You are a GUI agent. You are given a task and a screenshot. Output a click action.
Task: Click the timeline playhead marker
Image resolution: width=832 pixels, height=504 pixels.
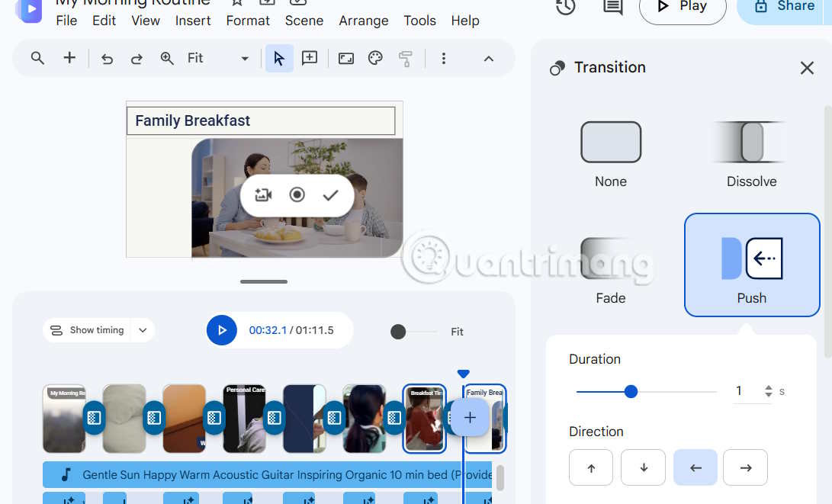(x=463, y=374)
